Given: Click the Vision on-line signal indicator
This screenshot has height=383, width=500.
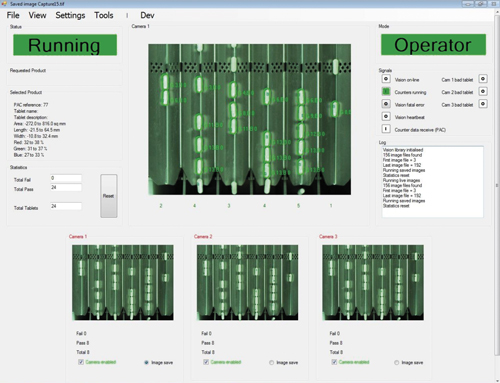Looking at the screenshot, I should click(386, 79).
